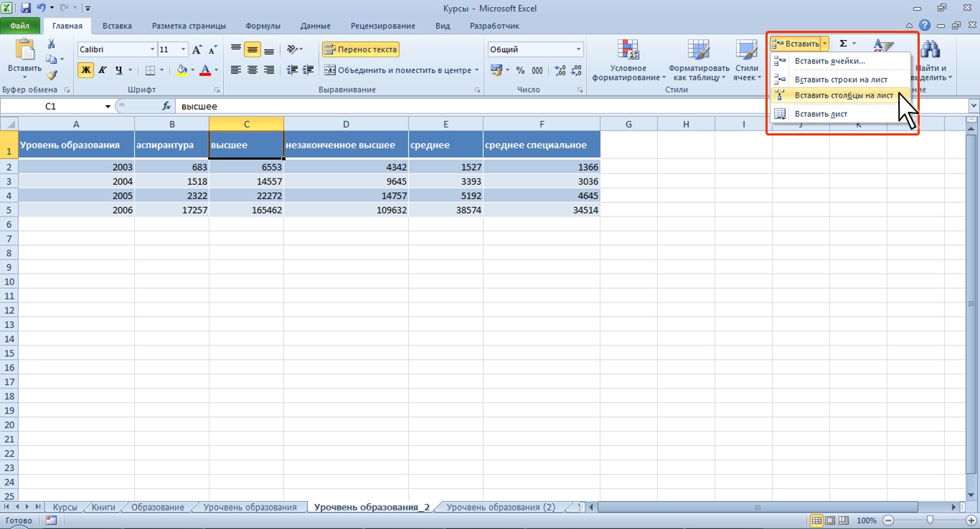Expand the formula bar chevron

click(974, 106)
